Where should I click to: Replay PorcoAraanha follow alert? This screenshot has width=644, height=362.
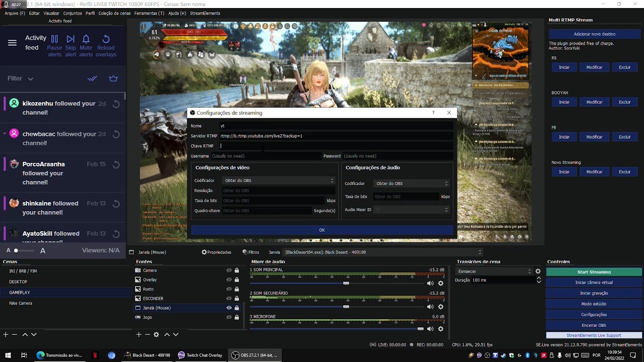click(x=116, y=164)
